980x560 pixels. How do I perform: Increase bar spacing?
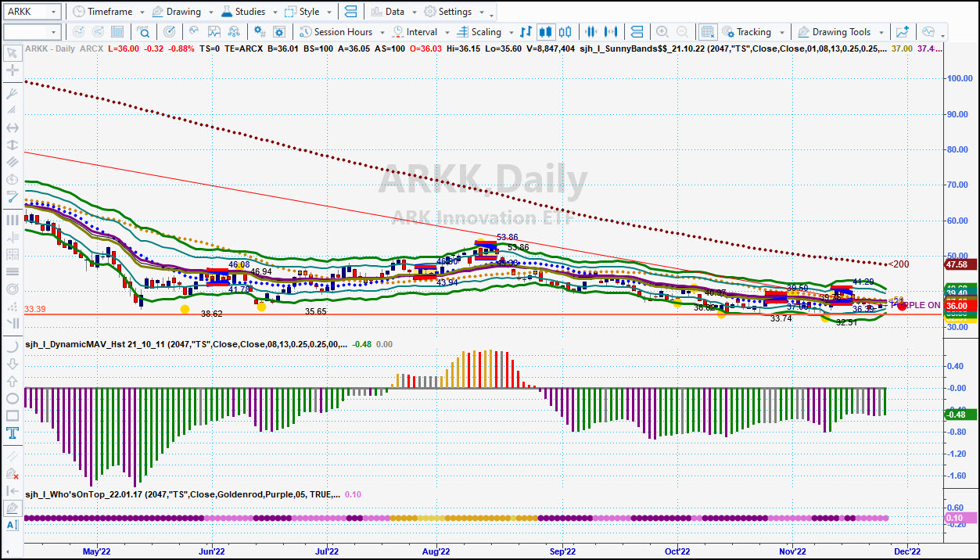(612, 32)
